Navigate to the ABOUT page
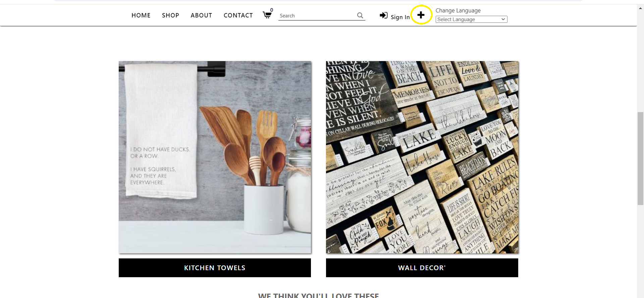Image resolution: width=644 pixels, height=298 pixels. point(201,15)
